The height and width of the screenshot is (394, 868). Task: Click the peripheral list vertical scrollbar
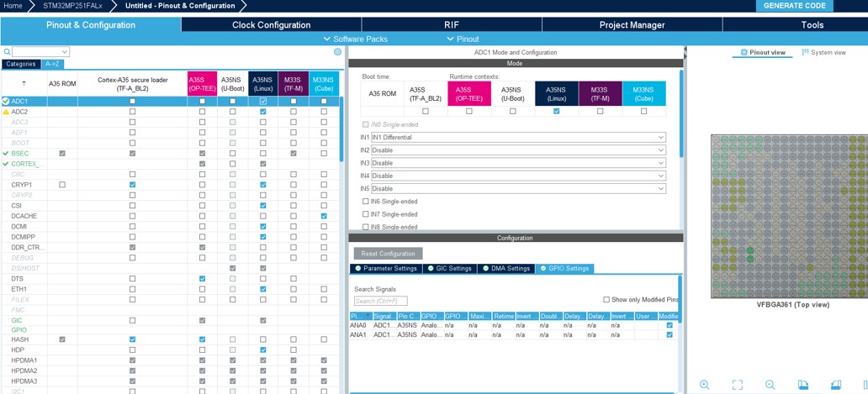341,130
